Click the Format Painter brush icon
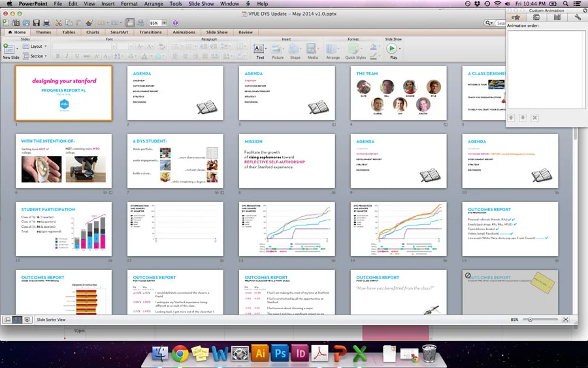This screenshot has height=368, width=588. (x=89, y=23)
